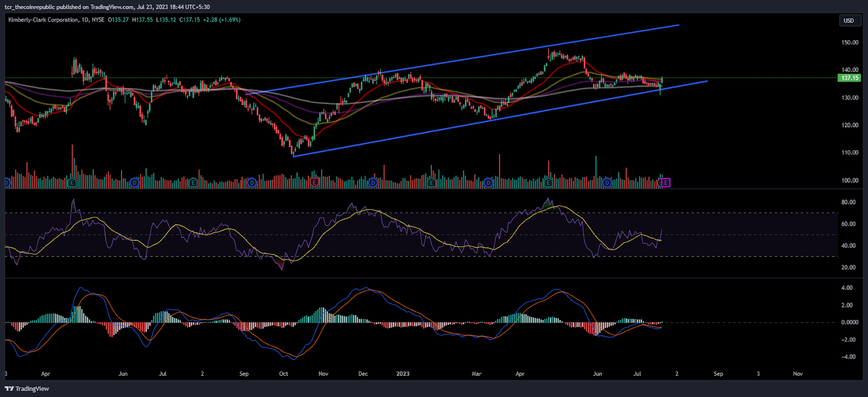Click the Mar label on time axis
The image size is (868, 397).
[x=476, y=374]
